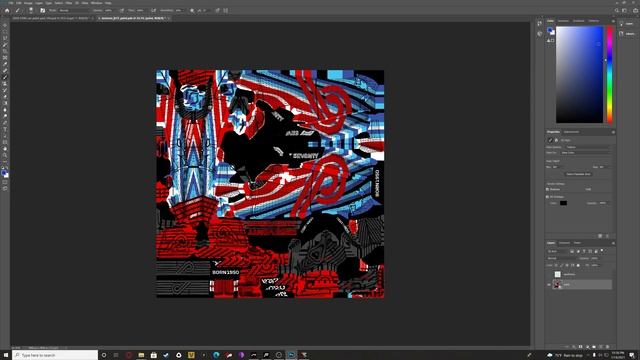Toggle type layer filter icon
Screen dimensions: 640x360
(x=584, y=251)
